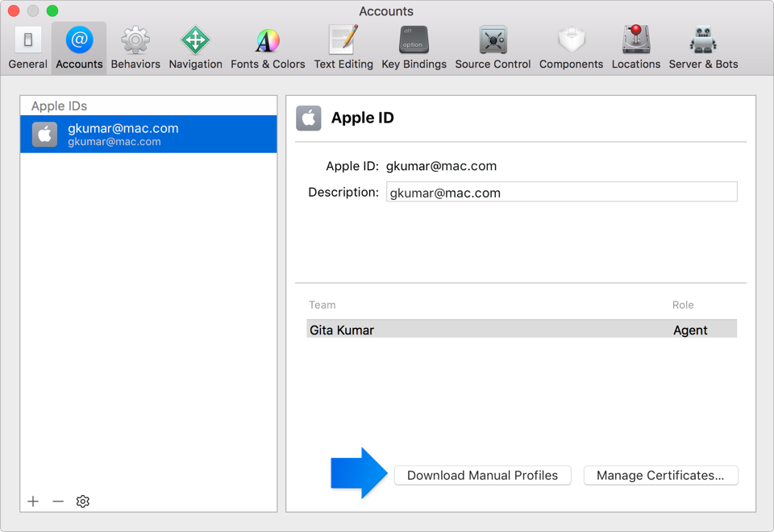The width and height of the screenshot is (774, 532).
Task: Open the Key Bindings pane
Action: click(414, 48)
